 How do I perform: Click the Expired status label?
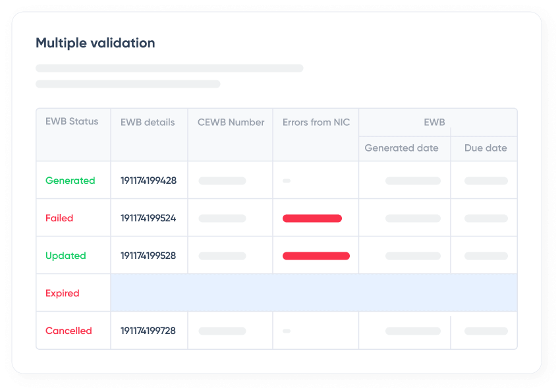(x=62, y=293)
